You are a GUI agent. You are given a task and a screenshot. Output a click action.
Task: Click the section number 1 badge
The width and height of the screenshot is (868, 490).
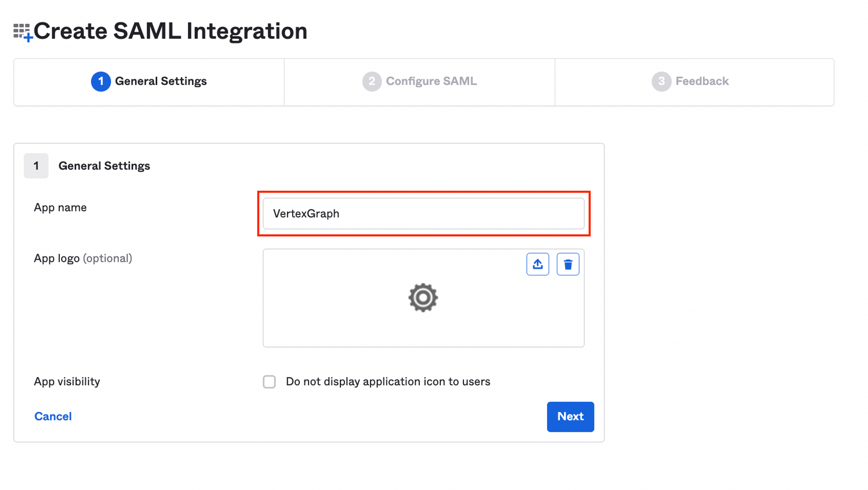36,166
